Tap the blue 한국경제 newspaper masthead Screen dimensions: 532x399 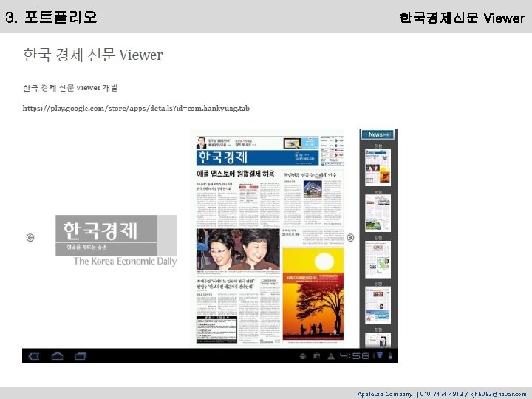pyautogui.click(x=257, y=157)
